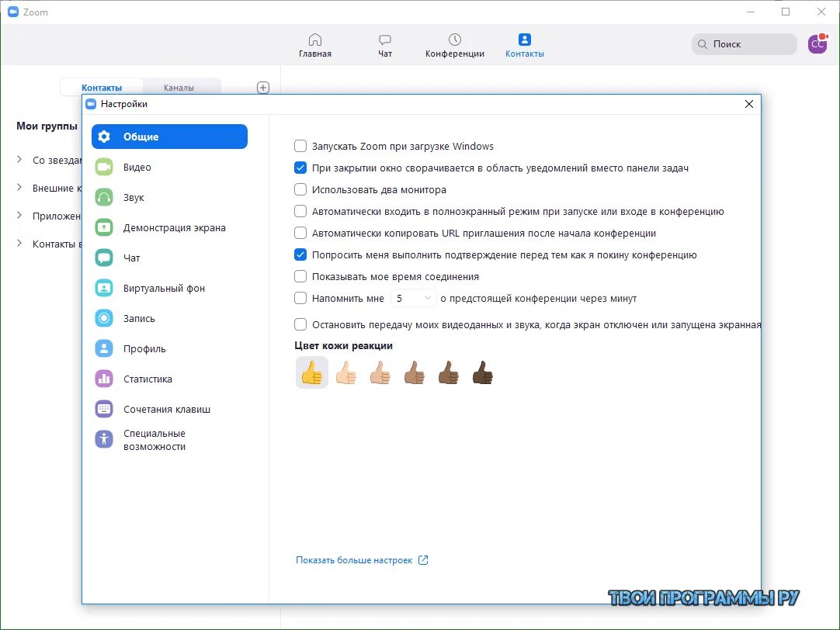Uncheck подтверждение перед выходом из конференции
This screenshot has height=630, width=840.
pos(300,254)
